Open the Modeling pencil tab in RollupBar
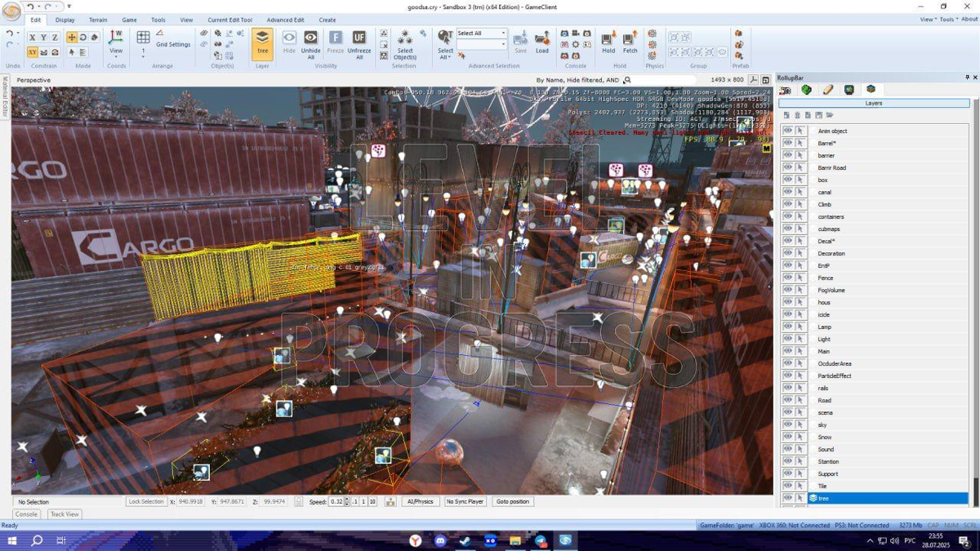 (828, 90)
